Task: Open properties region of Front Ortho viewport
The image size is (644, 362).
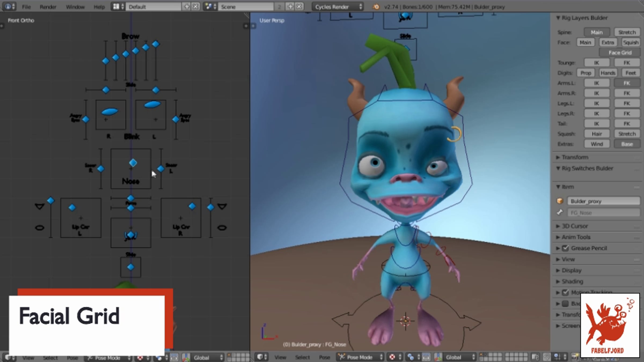Action: click(x=246, y=26)
